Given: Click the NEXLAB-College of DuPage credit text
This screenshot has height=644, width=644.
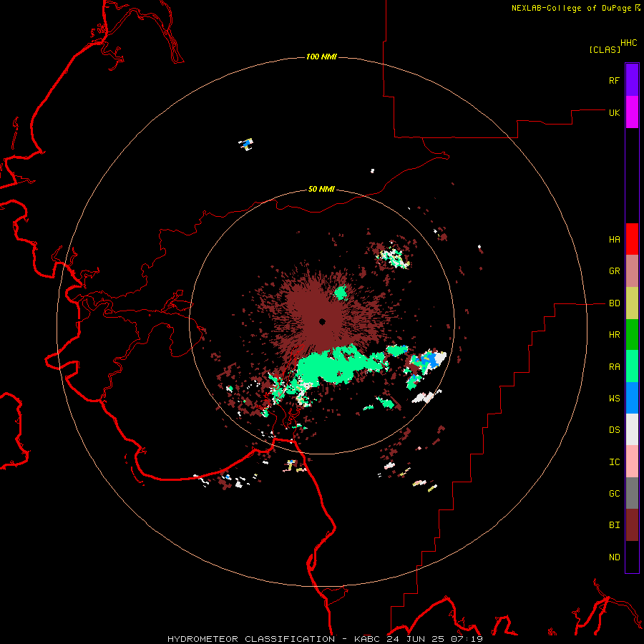Looking at the screenshot, I should [x=572, y=8].
